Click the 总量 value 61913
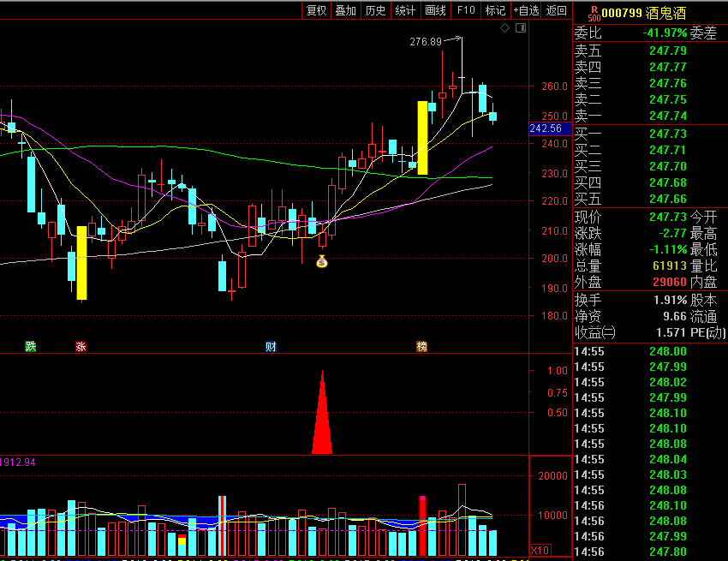Image resolution: width=728 pixels, height=561 pixels. click(670, 266)
